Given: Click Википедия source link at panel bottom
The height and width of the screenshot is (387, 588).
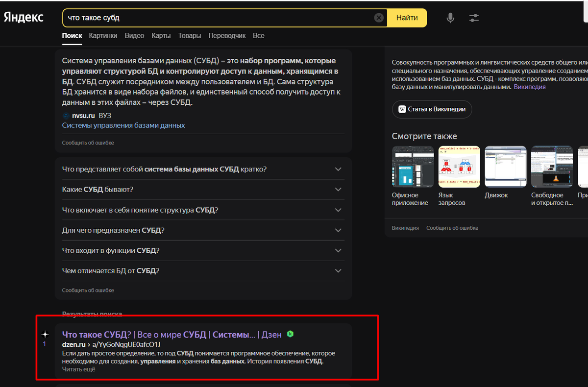Looking at the screenshot, I should pyautogui.click(x=405, y=228).
